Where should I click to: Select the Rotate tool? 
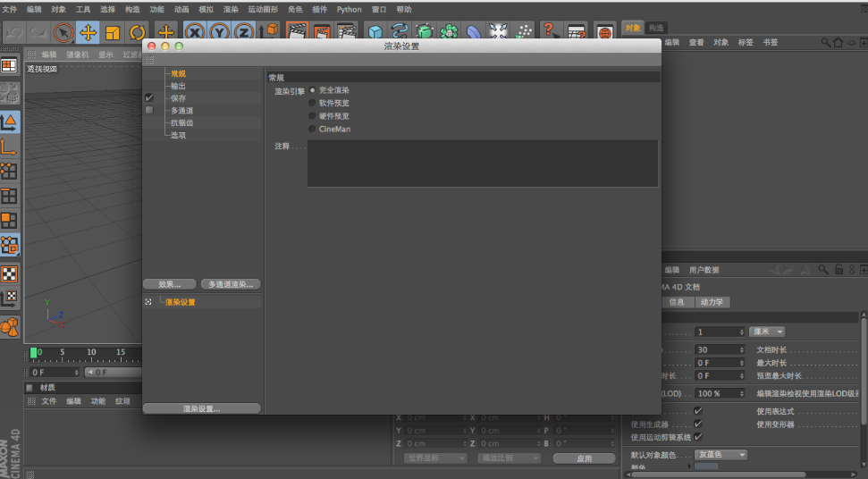[x=137, y=32]
